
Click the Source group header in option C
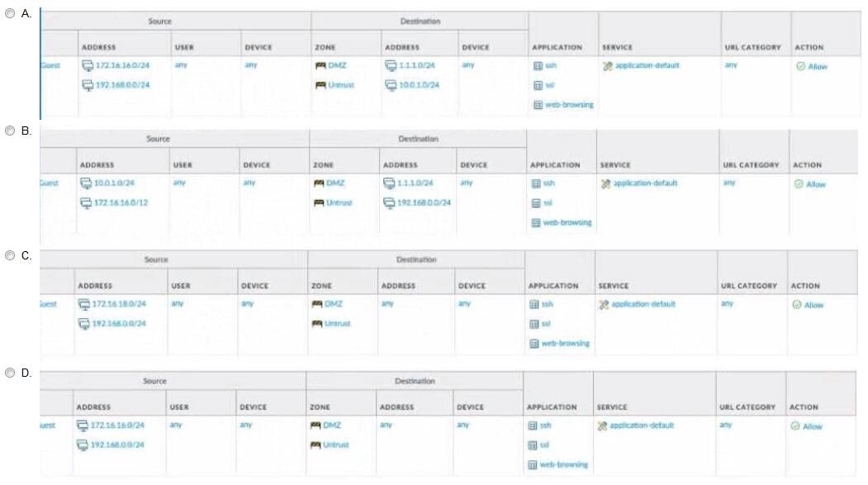156,259
